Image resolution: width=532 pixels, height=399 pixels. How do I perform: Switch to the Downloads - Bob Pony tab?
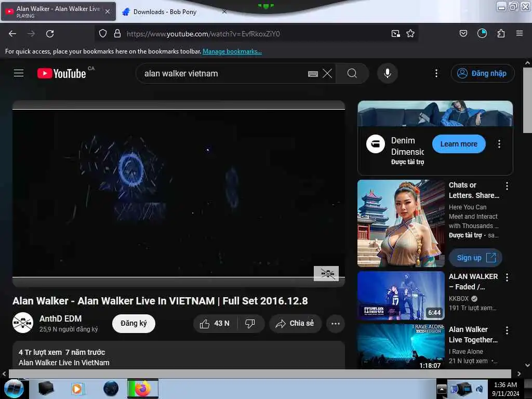(x=165, y=12)
